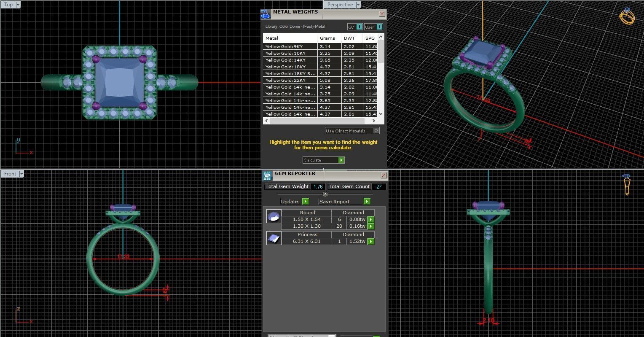Viewport: 644px width, 337px height.
Task: Click Save Report in Gem Reporter
Action: click(x=344, y=202)
